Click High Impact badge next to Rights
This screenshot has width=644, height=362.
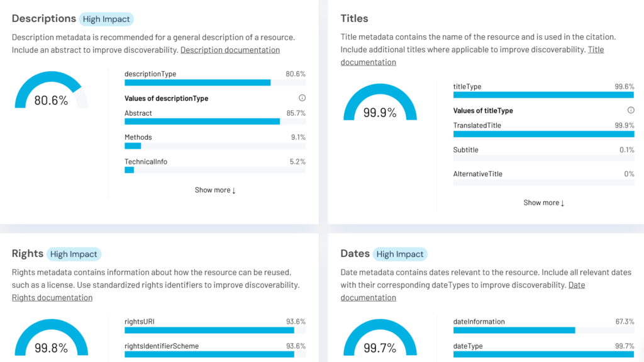coord(74,254)
